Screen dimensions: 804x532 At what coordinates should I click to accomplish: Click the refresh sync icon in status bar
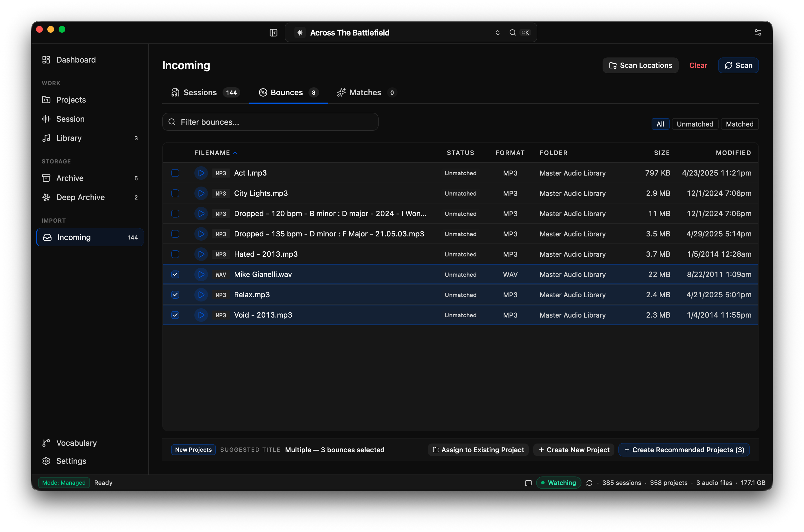tap(589, 483)
